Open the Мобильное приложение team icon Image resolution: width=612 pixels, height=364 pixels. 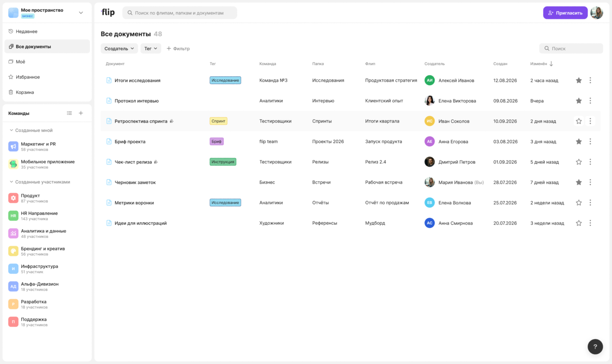click(x=13, y=164)
